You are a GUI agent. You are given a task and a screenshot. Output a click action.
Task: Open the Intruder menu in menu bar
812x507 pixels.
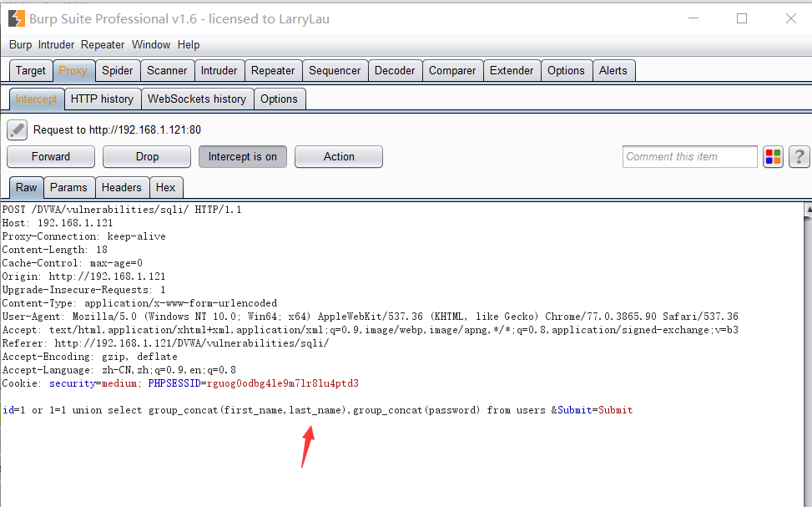(56, 44)
